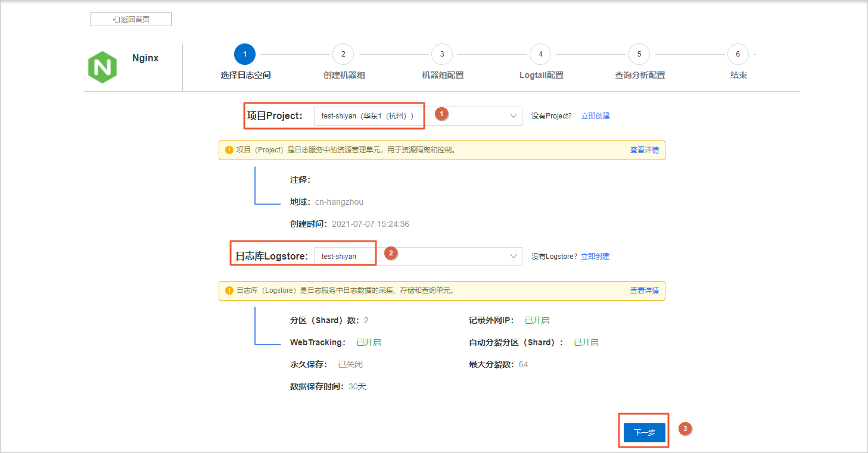The height and width of the screenshot is (453, 868).
Task: Click the 记录外网IP 已开启 status
Action: point(537,321)
